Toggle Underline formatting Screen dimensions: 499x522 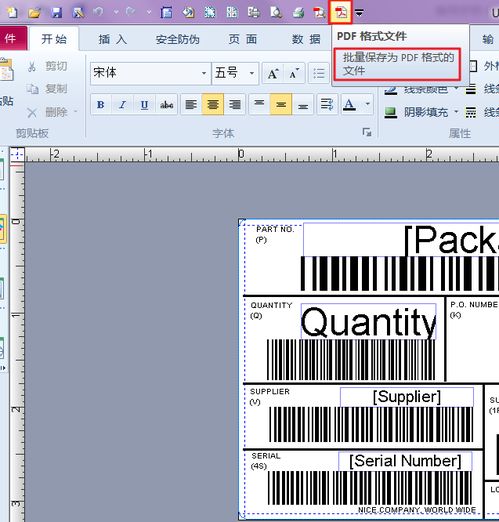point(144,104)
